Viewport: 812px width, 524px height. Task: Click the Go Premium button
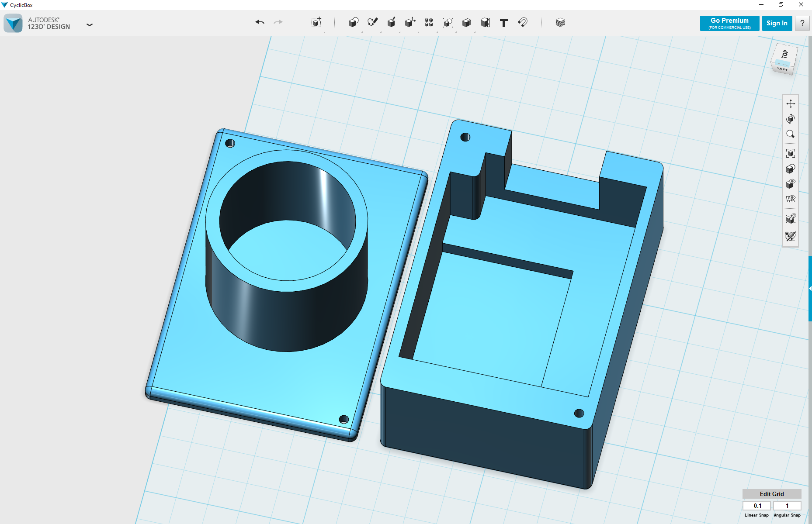click(x=729, y=23)
